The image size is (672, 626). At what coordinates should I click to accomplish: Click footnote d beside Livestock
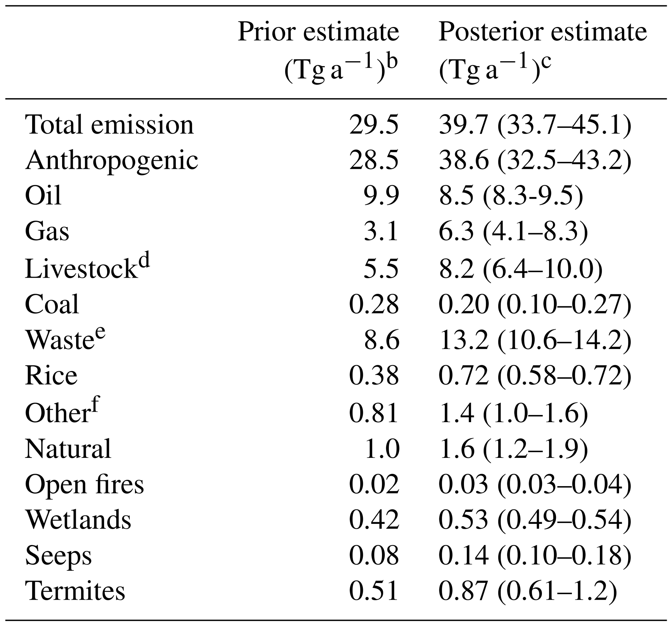(144, 262)
